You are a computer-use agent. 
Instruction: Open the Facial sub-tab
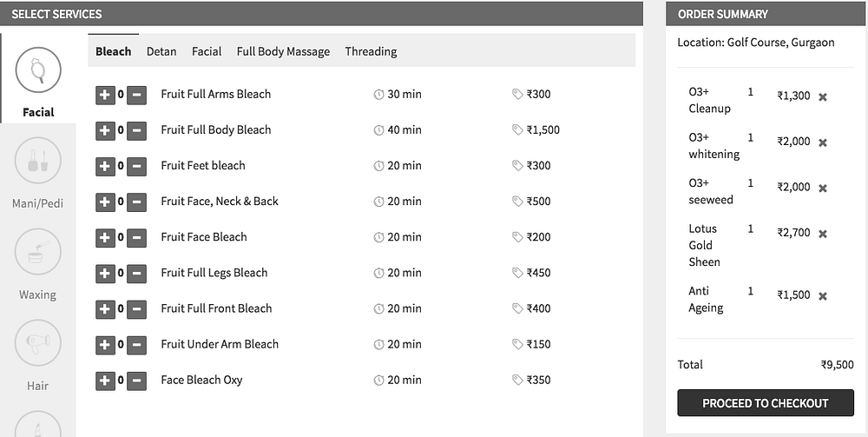[207, 51]
